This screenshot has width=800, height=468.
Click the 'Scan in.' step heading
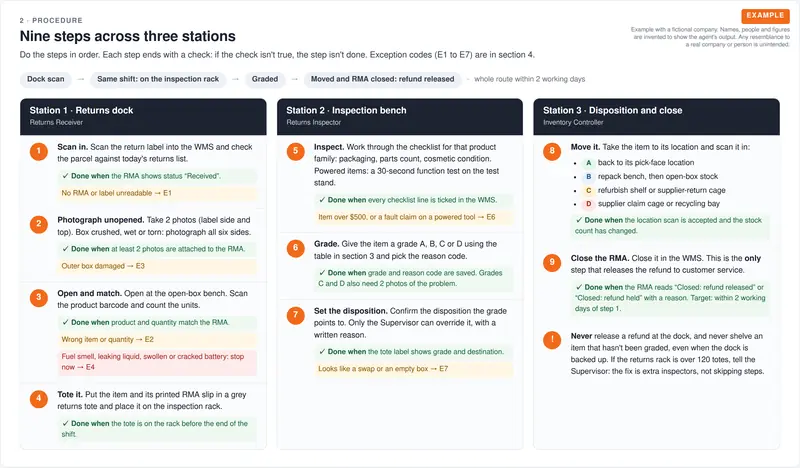coord(72,147)
